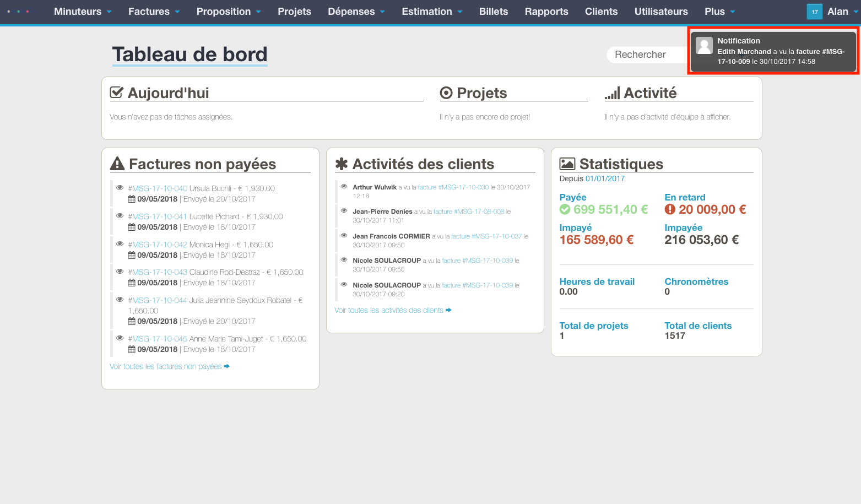Dismiss the Edith Marchand notification popup
This screenshot has height=504, width=861.
coord(773,51)
